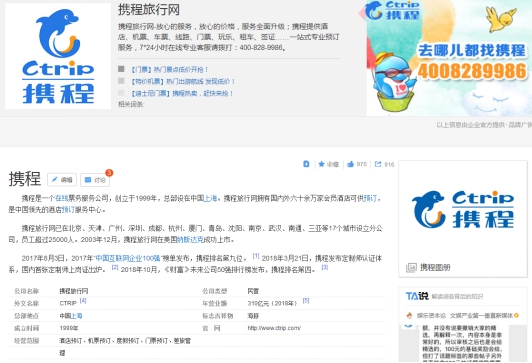Viewport: 532px width, 363px height.
Task: Click the TA说 section logo
Action: 417,296
